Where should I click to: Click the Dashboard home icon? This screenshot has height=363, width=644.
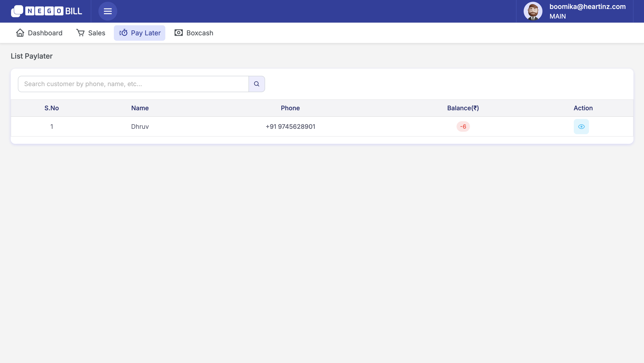(x=20, y=33)
